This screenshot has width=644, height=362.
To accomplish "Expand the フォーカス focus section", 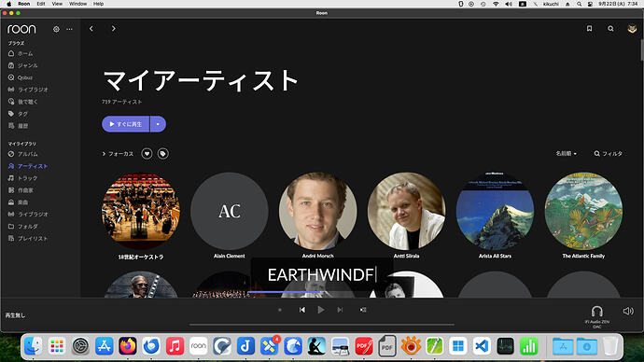I will [118, 154].
